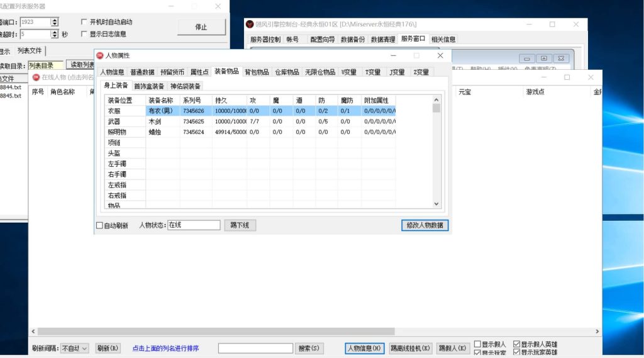This screenshot has width=644, height=358.
Task: Focus the search text field
Action: pyautogui.click(x=255, y=348)
